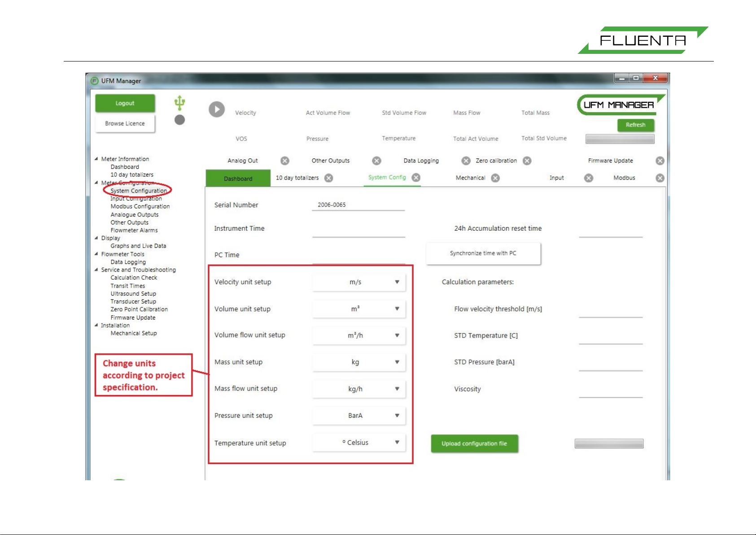Viewport: 756px width, 535px height.
Task: Select Dashboard under Meter Information
Action: coord(125,167)
